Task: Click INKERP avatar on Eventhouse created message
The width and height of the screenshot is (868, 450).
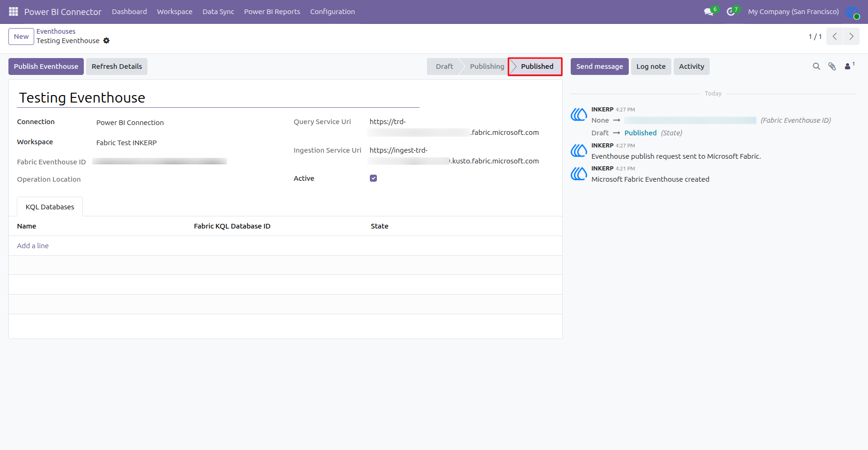Action: (x=579, y=174)
